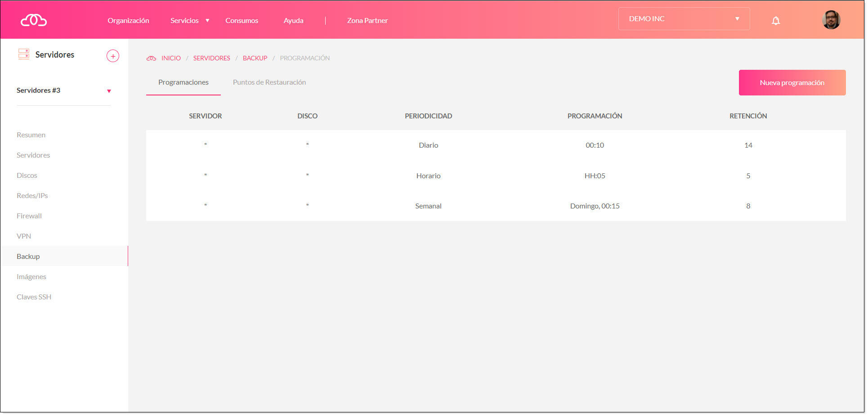Open Servidores in the sidebar list

(33, 155)
